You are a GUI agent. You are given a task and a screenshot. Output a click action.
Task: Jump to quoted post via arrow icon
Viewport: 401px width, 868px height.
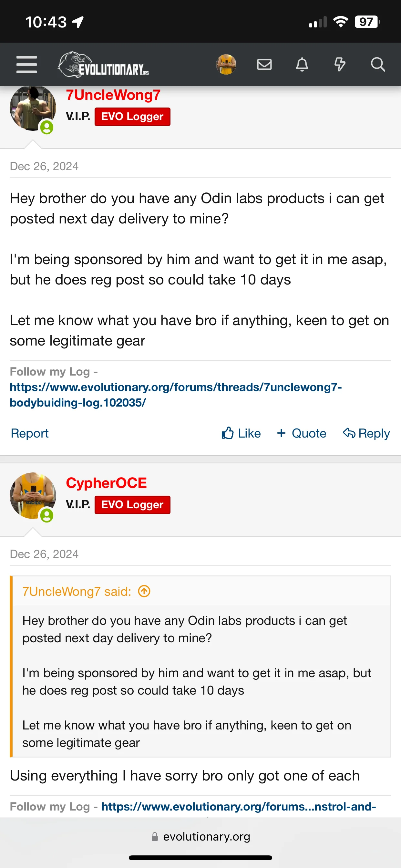(144, 591)
